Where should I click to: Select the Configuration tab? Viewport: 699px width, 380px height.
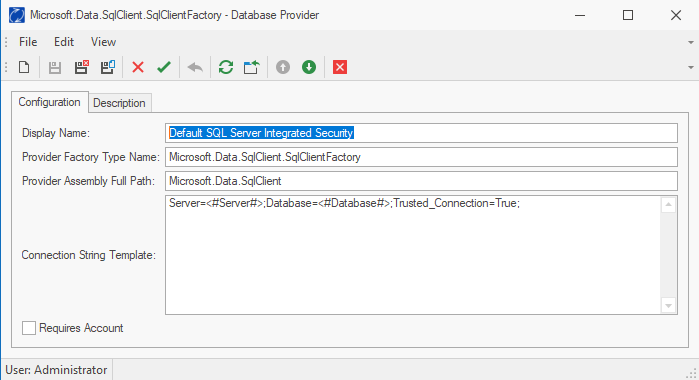tap(49, 102)
